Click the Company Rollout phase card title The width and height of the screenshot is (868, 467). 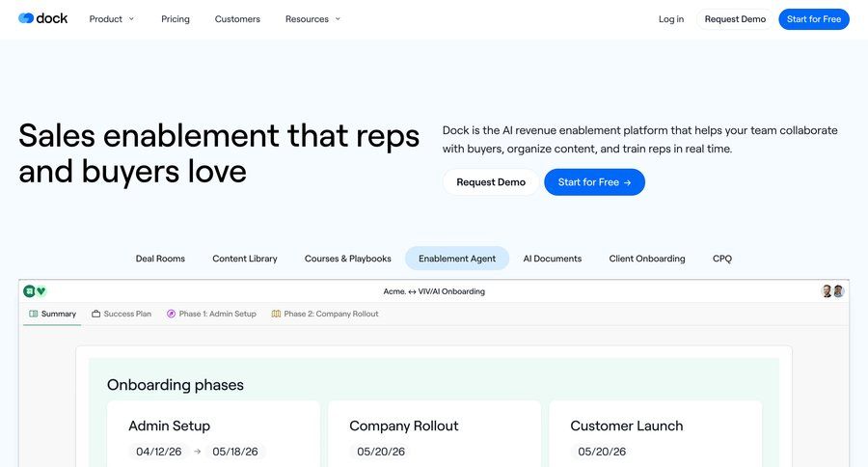[404, 426]
